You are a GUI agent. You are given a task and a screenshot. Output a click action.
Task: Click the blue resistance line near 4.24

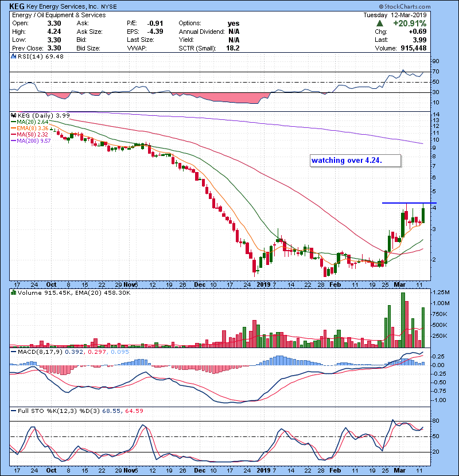point(409,203)
